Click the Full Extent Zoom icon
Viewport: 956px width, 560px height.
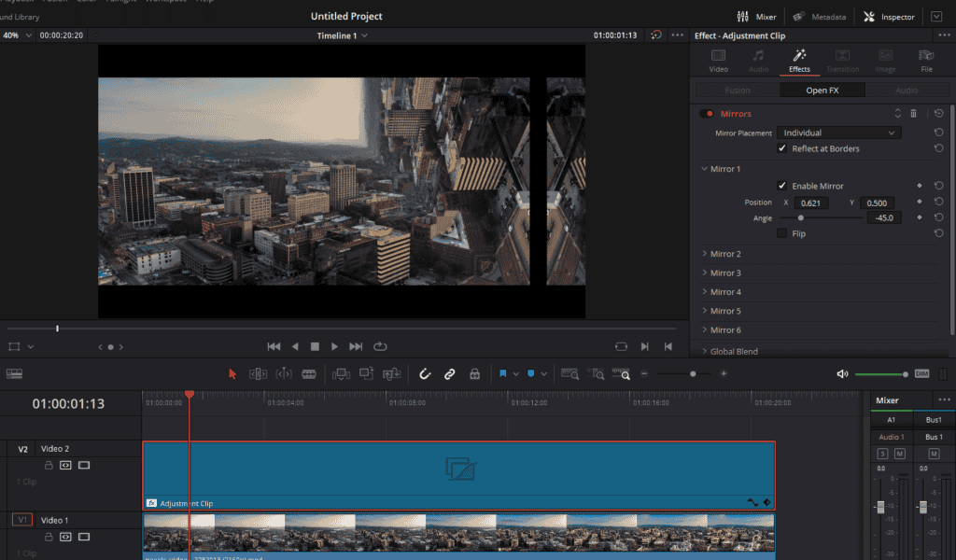[x=570, y=373]
